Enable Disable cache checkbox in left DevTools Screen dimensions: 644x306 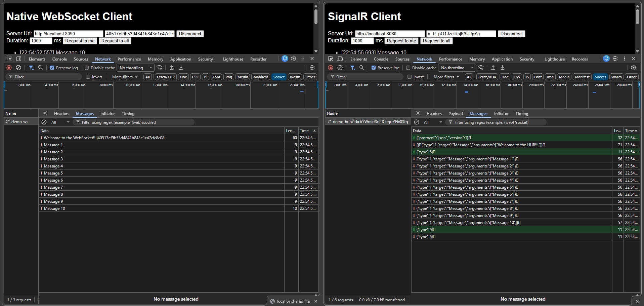coord(87,68)
